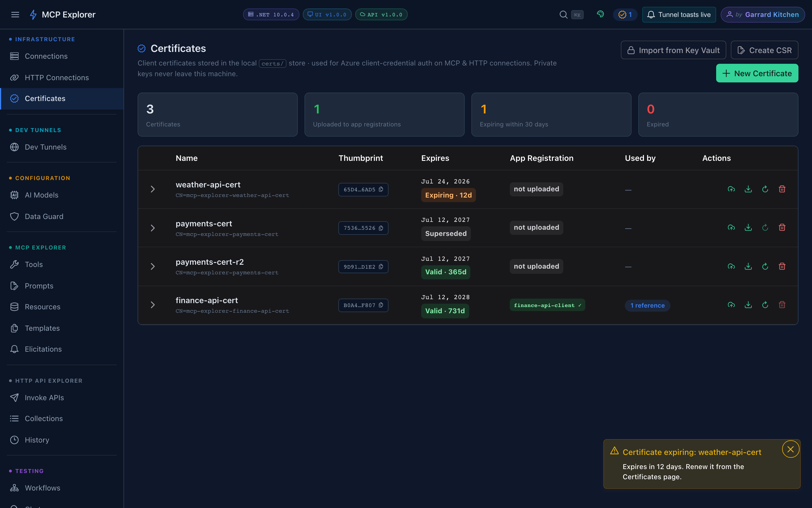Download payments-cert

(x=748, y=227)
